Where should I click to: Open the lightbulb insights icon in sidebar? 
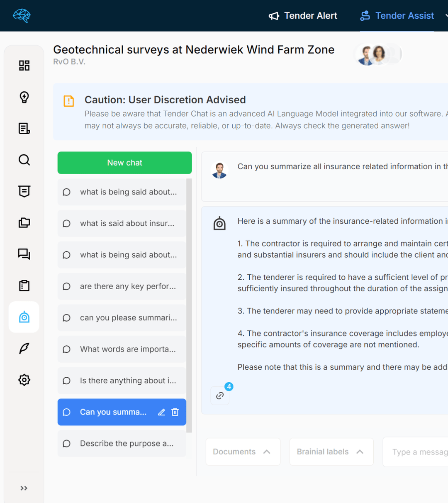24,97
